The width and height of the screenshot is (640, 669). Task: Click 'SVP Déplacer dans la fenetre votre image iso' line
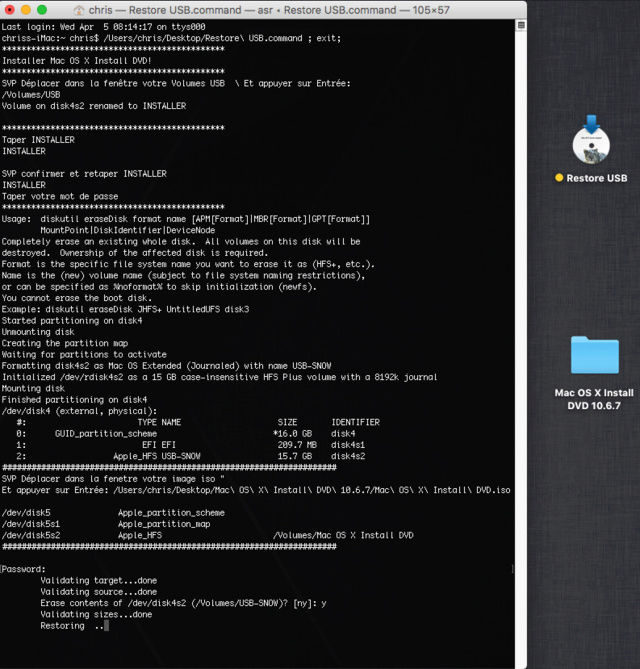tap(113, 479)
